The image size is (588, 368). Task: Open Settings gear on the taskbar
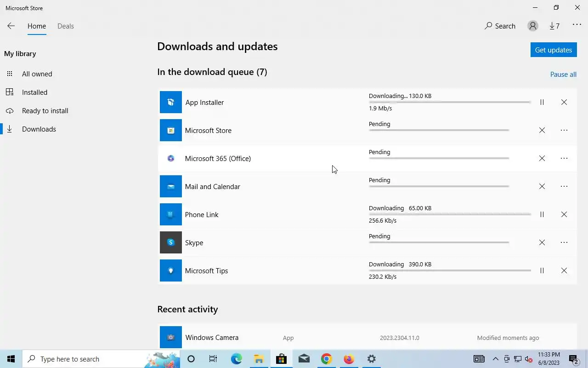[x=371, y=359]
